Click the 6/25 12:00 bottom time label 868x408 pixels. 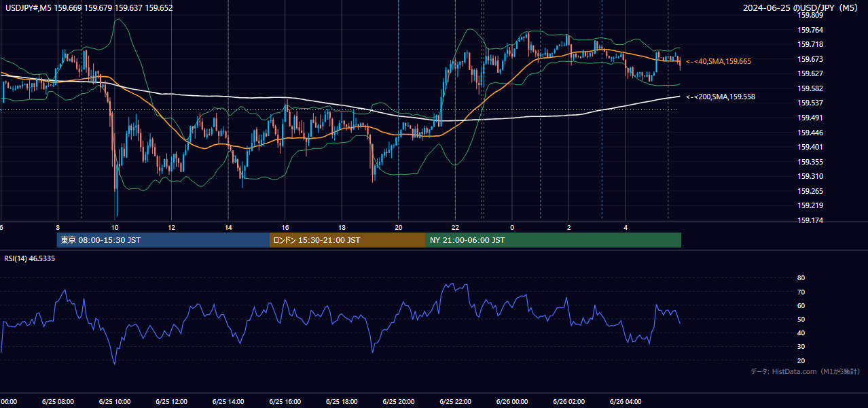172,401
